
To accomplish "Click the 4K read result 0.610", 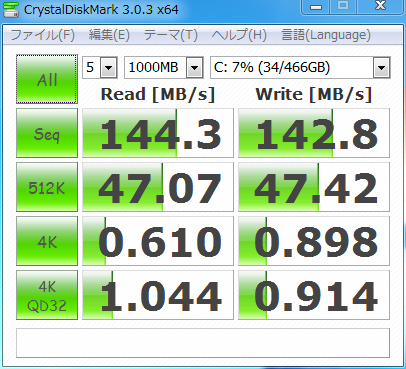I will click(158, 241).
